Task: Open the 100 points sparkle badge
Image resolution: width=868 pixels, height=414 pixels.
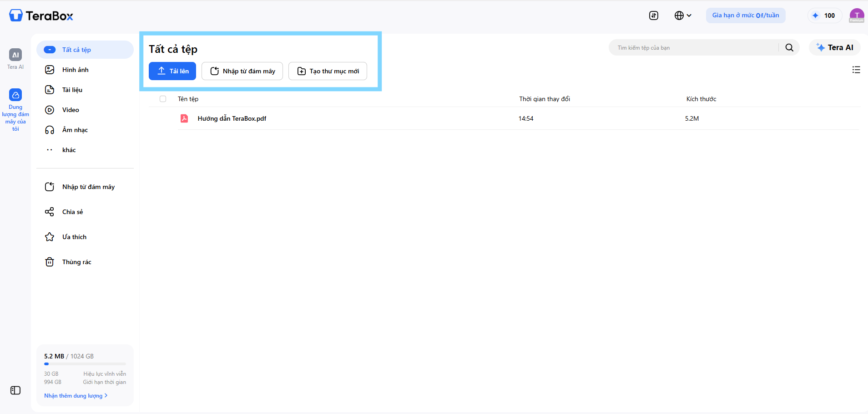Action: 825,15
